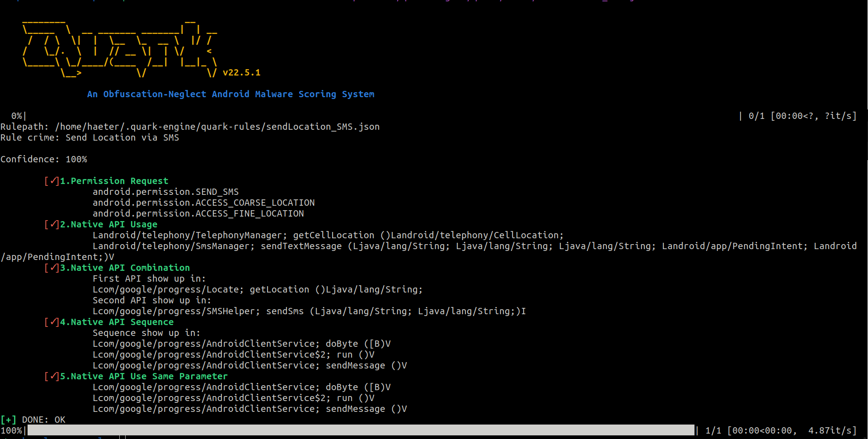Select the tagline 'An Obfuscation-Neglect Android Malware Scoring System'
Screen dimensions: 868x439
(231, 94)
